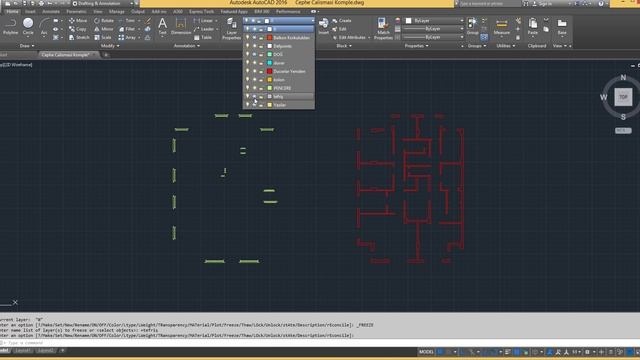Open the Manage ribbon tab
This screenshot has width=640, height=360.
(x=116, y=11)
